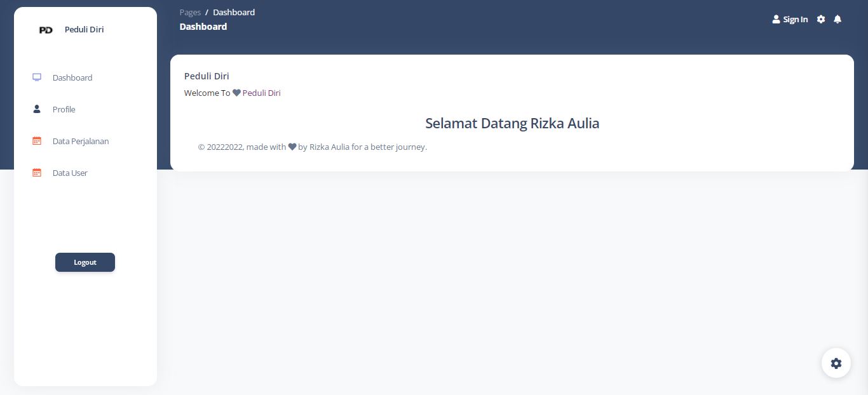Image resolution: width=868 pixels, height=395 pixels.
Task: Open the Data User menu label
Action: [70, 173]
